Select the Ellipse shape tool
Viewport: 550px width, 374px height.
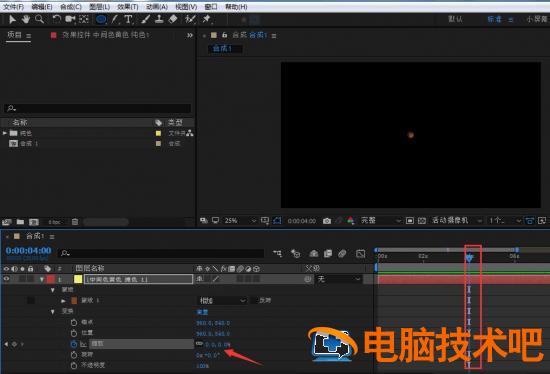(x=101, y=19)
